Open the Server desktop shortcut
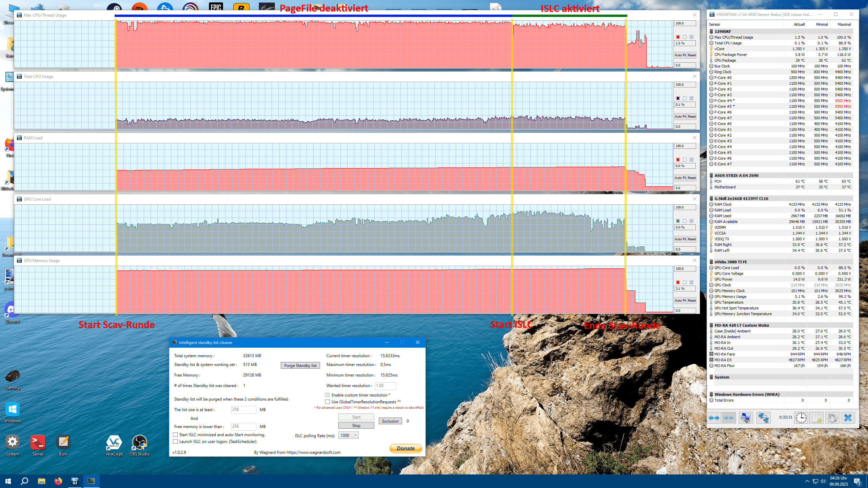Viewport: 868px width, 488px height. [38, 445]
